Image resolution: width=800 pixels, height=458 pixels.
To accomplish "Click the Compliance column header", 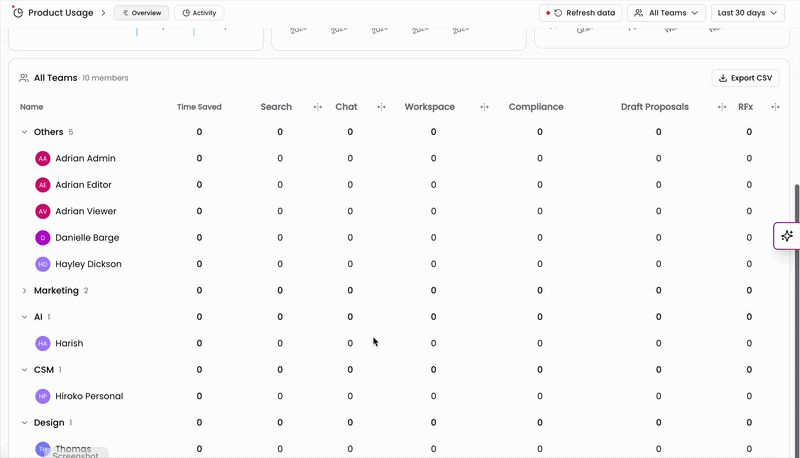I will tap(536, 107).
